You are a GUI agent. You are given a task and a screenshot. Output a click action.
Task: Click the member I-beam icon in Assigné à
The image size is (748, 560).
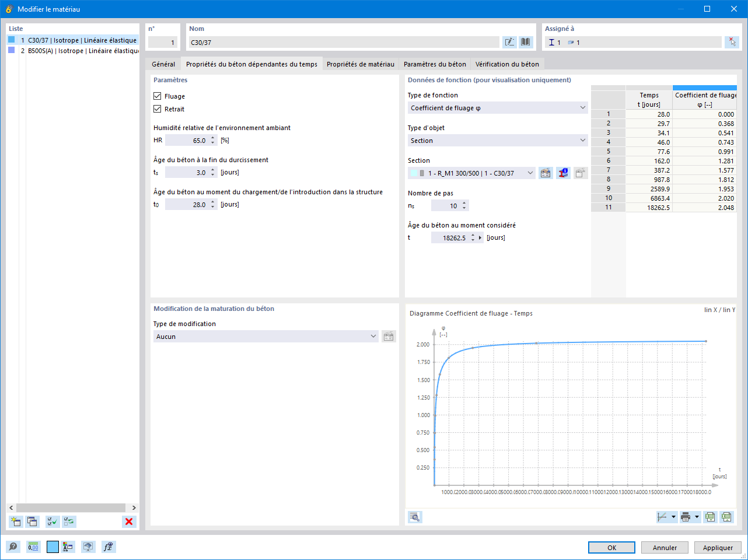(551, 42)
